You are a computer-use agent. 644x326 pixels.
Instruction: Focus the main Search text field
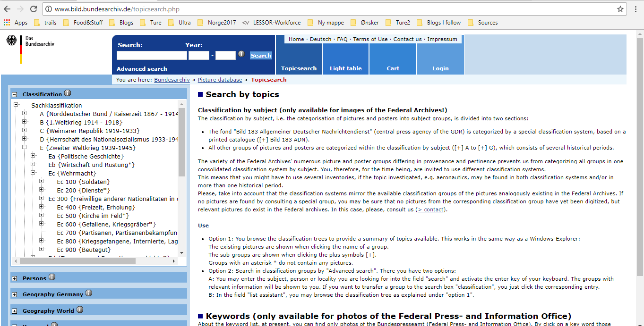point(152,55)
